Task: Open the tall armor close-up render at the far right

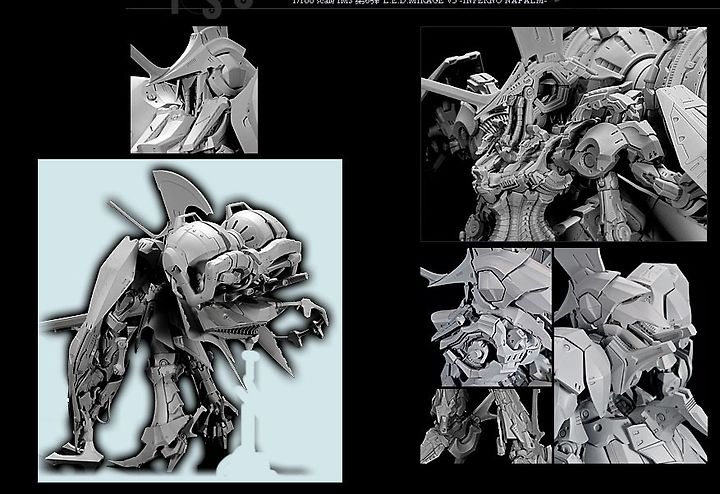Action: tap(630, 356)
